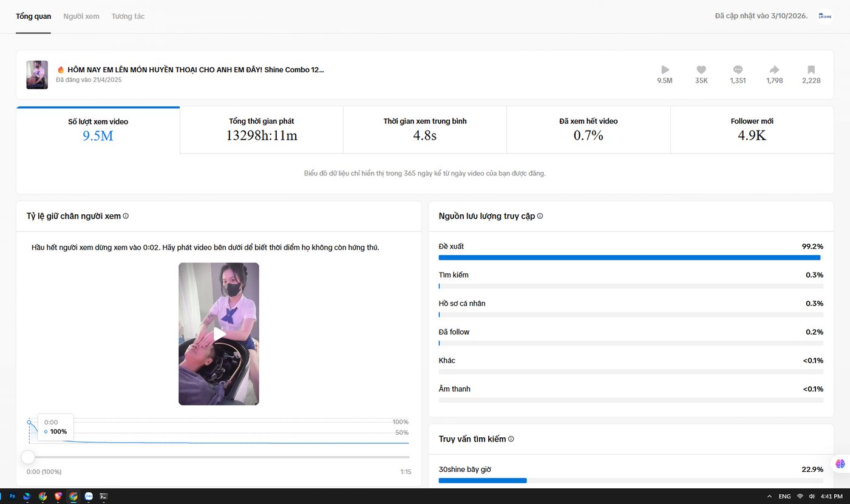Image resolution: width=850 pixels, height=504 pixels.
Task: Click the Âm thanh traffic source label
Action: pyautogui.click(x=455, y=389)
